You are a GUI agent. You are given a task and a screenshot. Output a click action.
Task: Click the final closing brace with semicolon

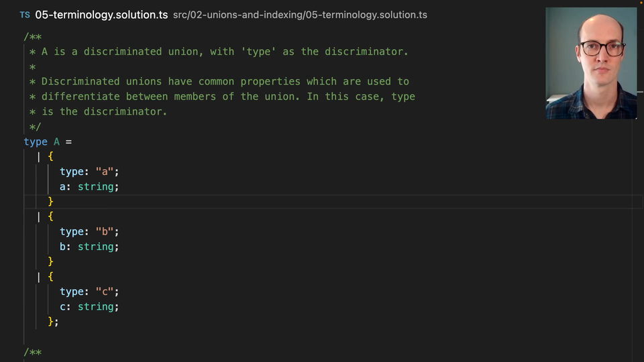click(x=52, y=321)
